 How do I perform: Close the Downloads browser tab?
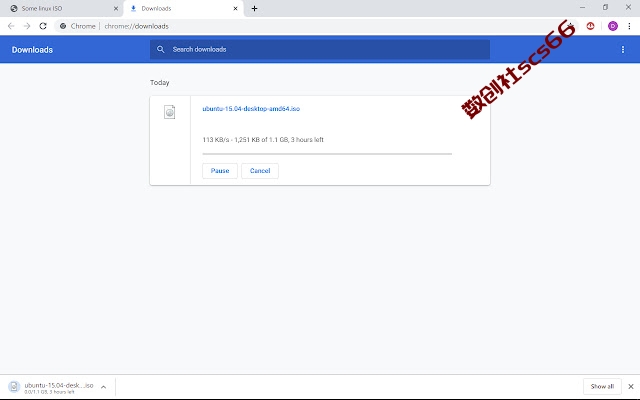(235, 9)
